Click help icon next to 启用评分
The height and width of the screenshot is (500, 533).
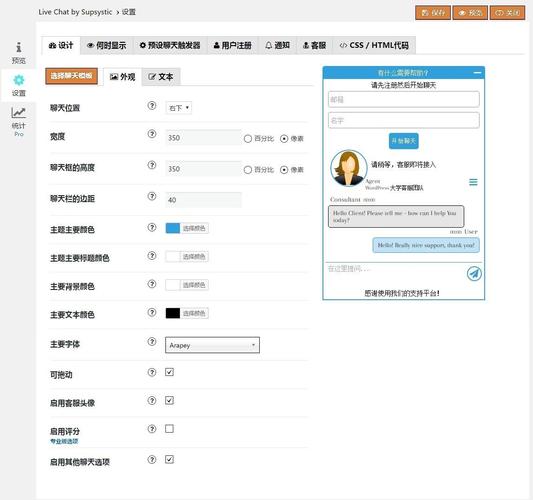click(152, 429)
